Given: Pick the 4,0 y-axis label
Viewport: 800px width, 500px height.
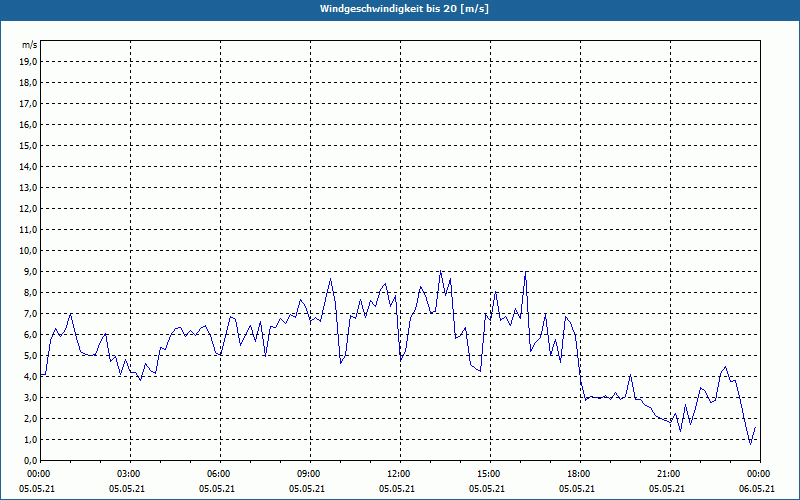Looking at the screenshot, I should (30, 377).
